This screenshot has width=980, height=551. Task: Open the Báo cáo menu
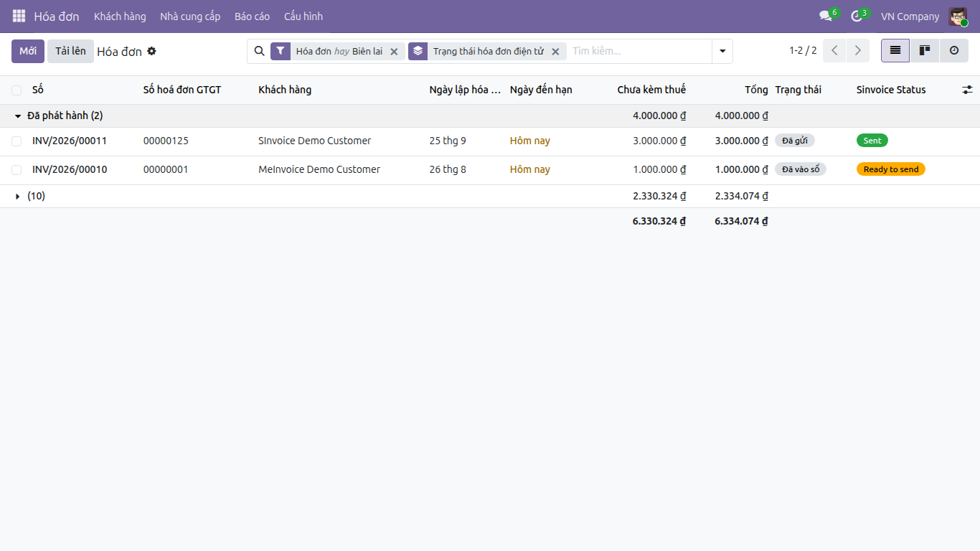pyautogui.click(x=252, y=16)
